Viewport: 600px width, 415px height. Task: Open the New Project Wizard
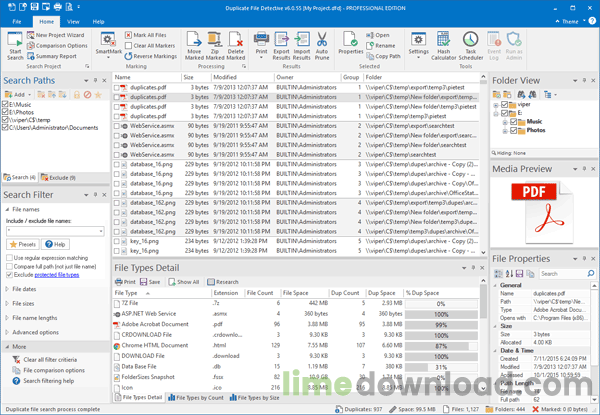pos(55,35)
